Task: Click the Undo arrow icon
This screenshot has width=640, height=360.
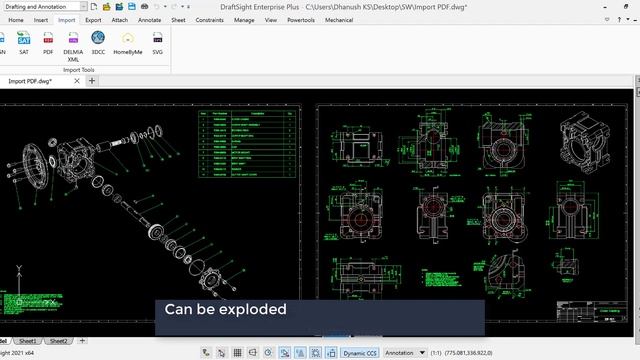Action: point(157,7)
